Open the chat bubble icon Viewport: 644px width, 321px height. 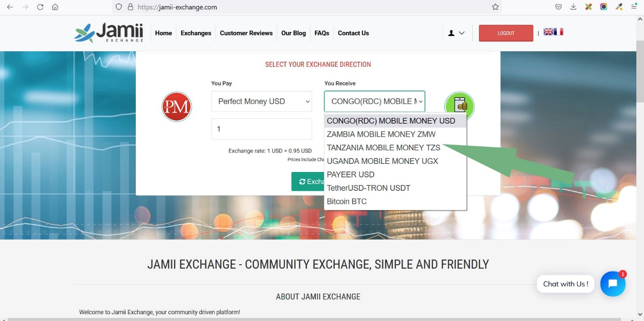click(613, 284)
